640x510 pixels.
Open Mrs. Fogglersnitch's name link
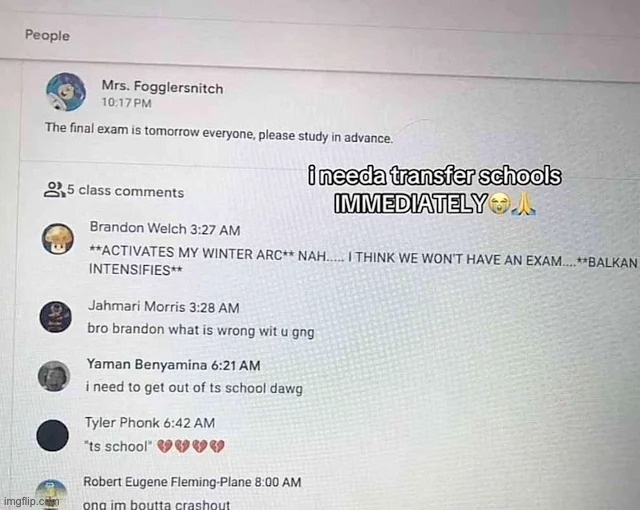click(x=162, y=87)
